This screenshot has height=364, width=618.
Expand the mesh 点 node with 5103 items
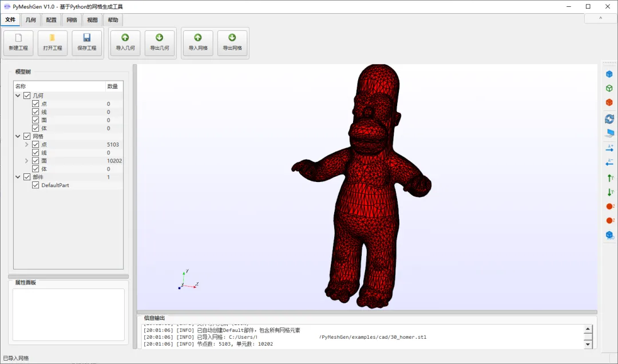[26, 144]
